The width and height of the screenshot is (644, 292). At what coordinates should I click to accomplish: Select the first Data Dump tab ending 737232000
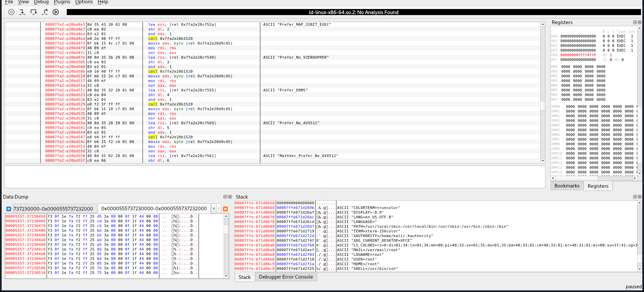[x=55, y=209]
